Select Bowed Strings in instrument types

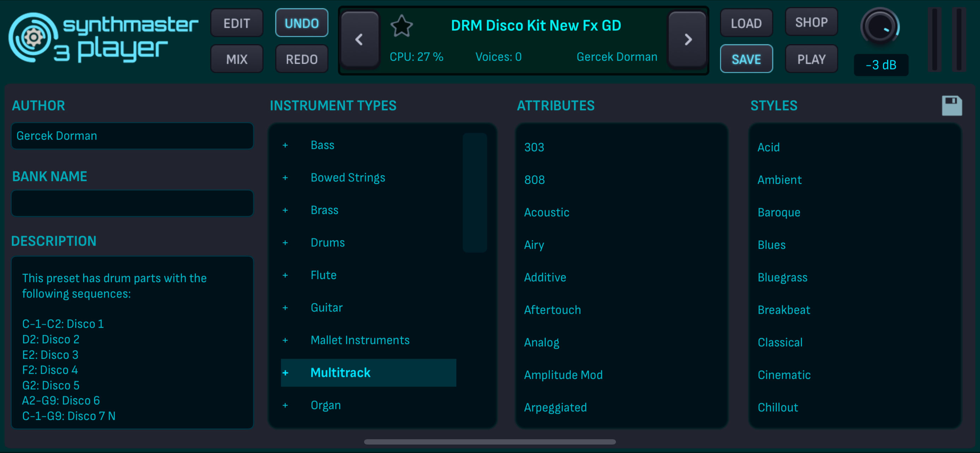coord(348,177)
